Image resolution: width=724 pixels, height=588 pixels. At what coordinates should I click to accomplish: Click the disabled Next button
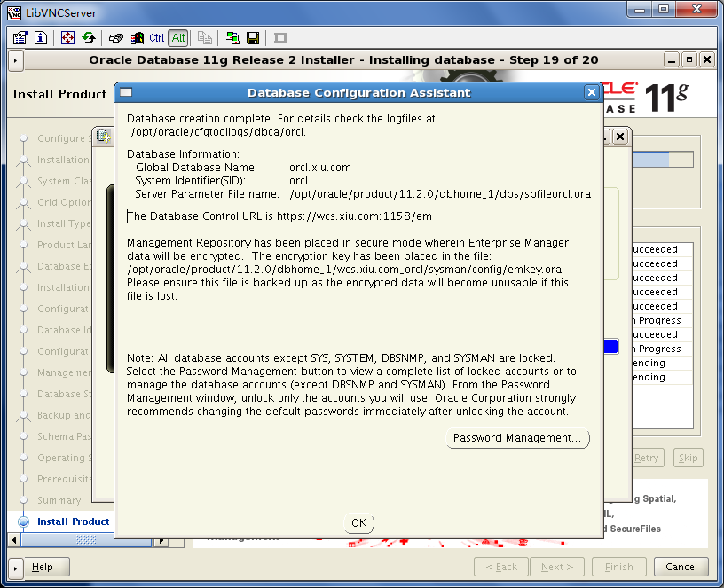(x=557, y=568)
